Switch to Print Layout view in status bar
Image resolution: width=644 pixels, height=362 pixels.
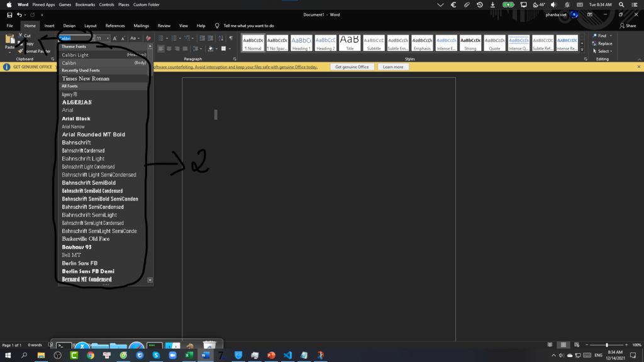(x=563, y=345)
